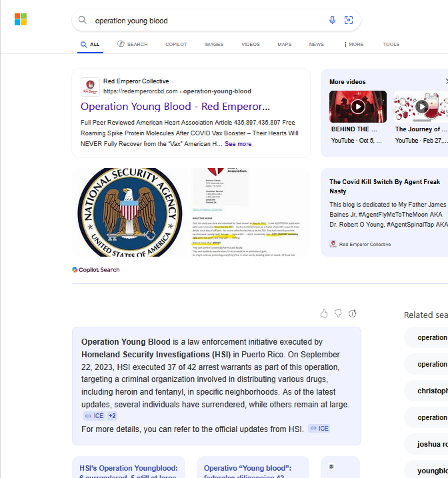Image resolution: width=448 pixels, height=478 pixels.
Task: Like the answer with thumbs up
Action: coord(324,313)
